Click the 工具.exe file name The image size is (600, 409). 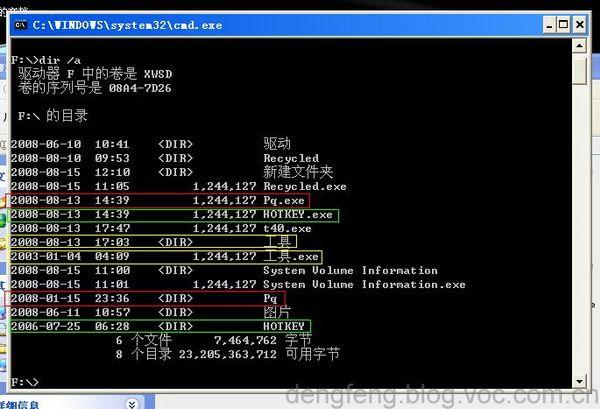[x=291, y=256]
